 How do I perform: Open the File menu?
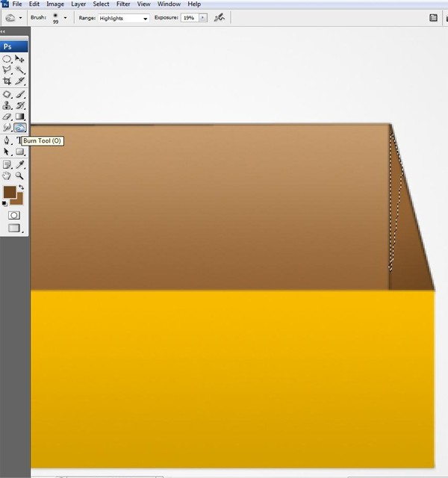[17, 4]
